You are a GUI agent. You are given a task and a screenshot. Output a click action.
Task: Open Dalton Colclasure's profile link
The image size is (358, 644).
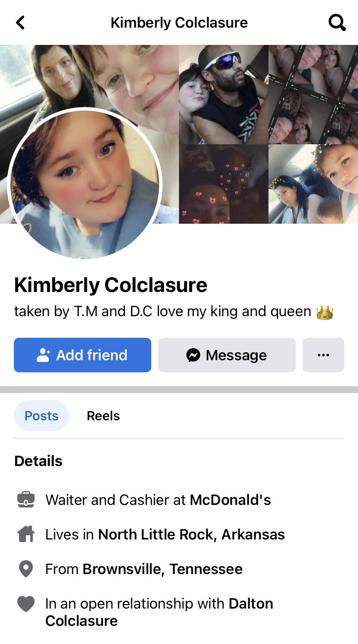pos(159,612)
